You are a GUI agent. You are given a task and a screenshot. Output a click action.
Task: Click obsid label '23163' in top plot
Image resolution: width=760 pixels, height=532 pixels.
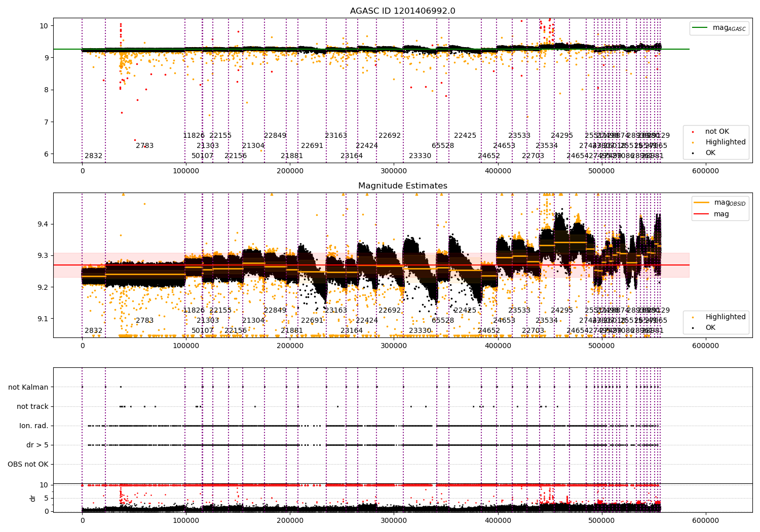pyautogui.click(x=336, y=136)
